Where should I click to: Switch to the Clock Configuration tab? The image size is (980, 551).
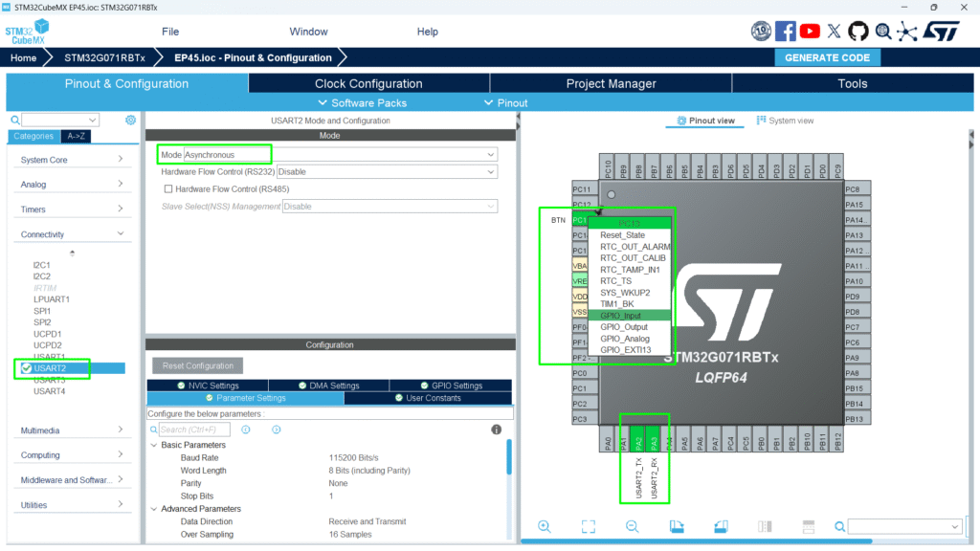[x=368, y=83]
